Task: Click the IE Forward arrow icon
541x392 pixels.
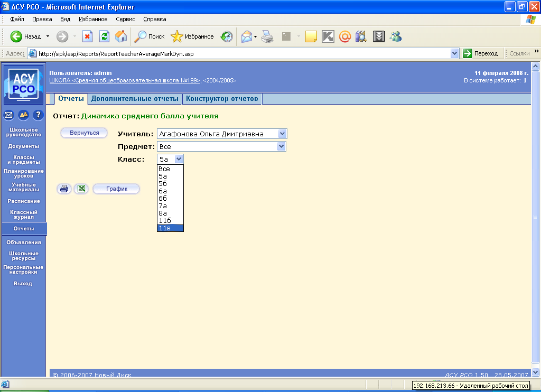Action: click(x=62, y=36)
